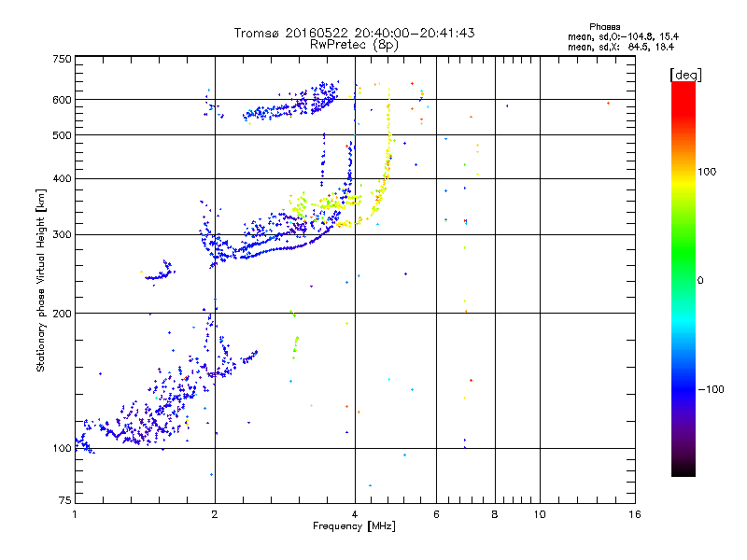Click the x-axis tick label '10'
The width and height of the screenshot is (747, 560).
(x=540, y=514)
